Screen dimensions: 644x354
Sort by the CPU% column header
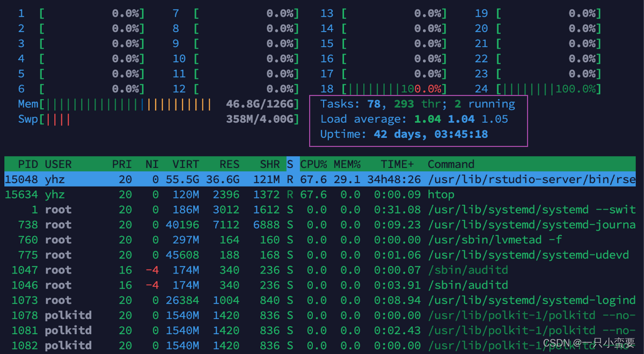(x=313, y=164)
